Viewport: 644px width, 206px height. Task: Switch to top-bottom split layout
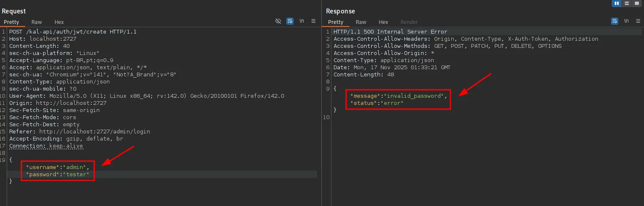click(627, 3)
